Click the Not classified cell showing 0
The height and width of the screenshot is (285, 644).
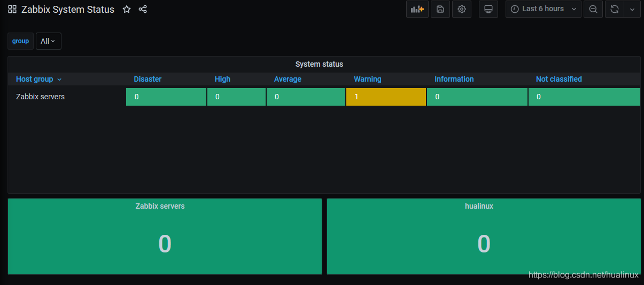(x=584, y=97)
